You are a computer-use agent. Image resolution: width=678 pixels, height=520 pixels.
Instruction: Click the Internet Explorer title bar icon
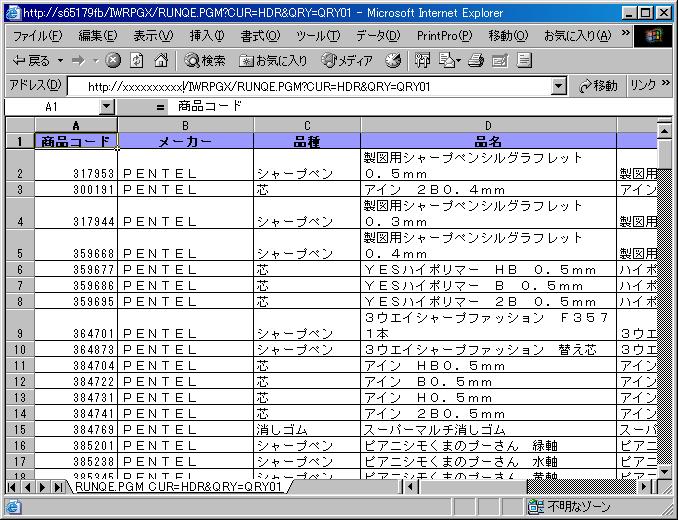click(13, 13)
